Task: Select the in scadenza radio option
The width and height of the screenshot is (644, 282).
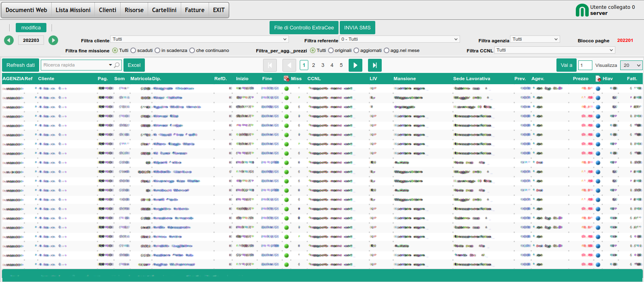Action: coord(157,50)
